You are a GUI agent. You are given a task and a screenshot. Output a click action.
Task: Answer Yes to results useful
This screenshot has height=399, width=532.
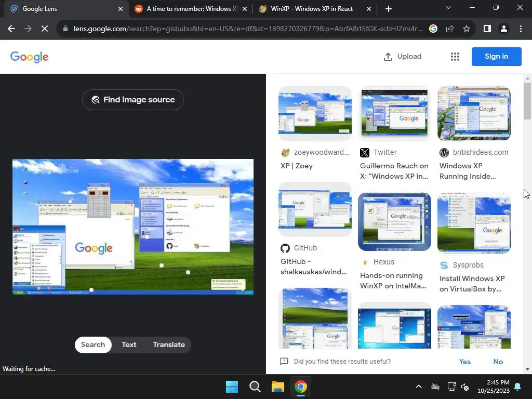(x=465, y=362)
